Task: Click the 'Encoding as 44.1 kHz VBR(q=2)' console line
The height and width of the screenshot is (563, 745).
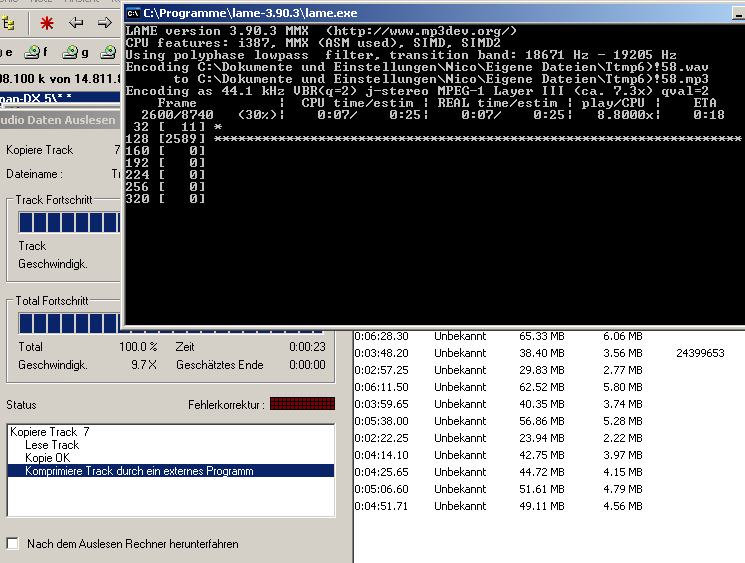Action: 417,91
